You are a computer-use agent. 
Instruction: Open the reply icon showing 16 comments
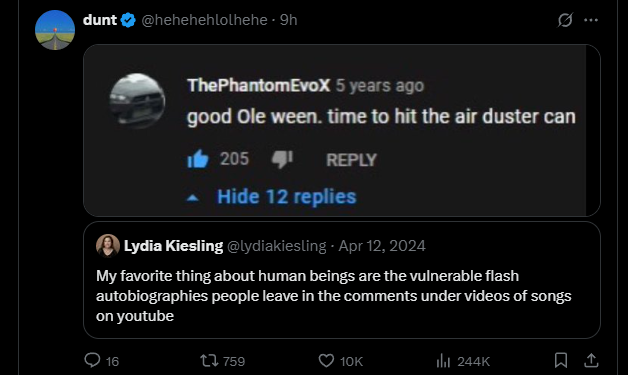pyautogui.click(x=93, y=360)
